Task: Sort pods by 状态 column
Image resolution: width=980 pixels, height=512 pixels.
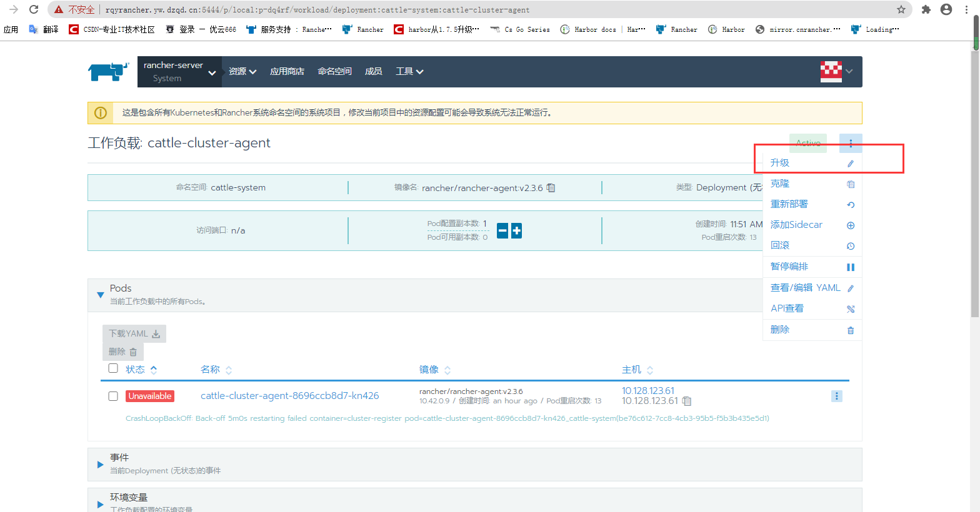Action: click(141, 370)
